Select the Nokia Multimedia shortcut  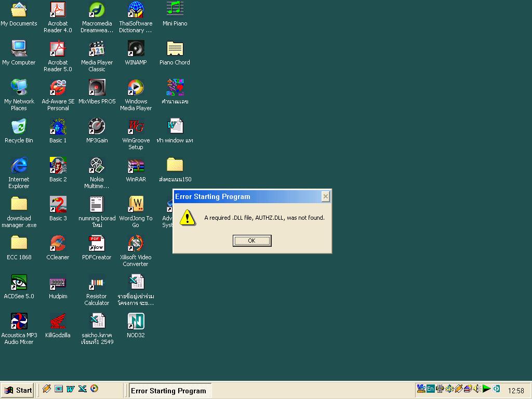tap(97, 173)
